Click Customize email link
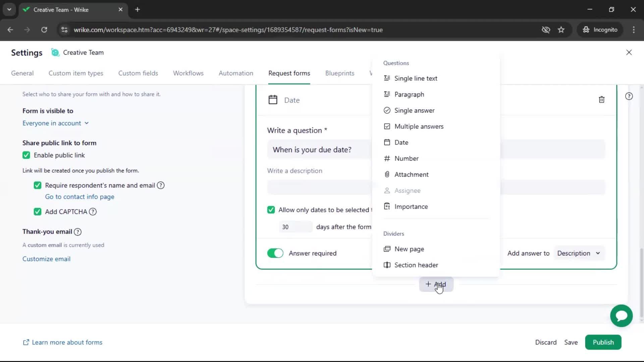The height and width of the screenshot is (362, 644). 46,259
